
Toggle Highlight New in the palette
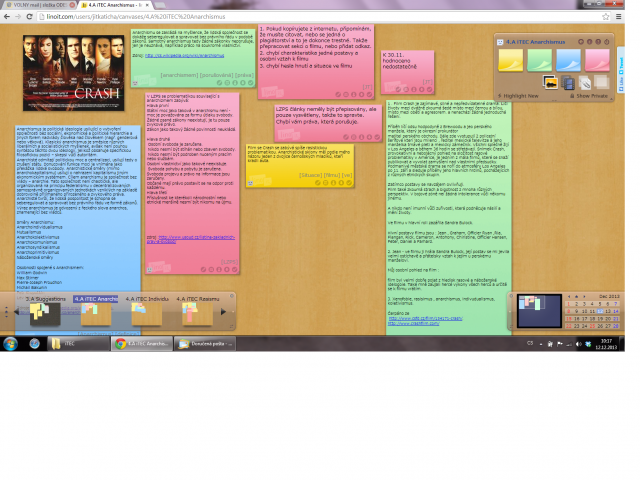[518, 96]
